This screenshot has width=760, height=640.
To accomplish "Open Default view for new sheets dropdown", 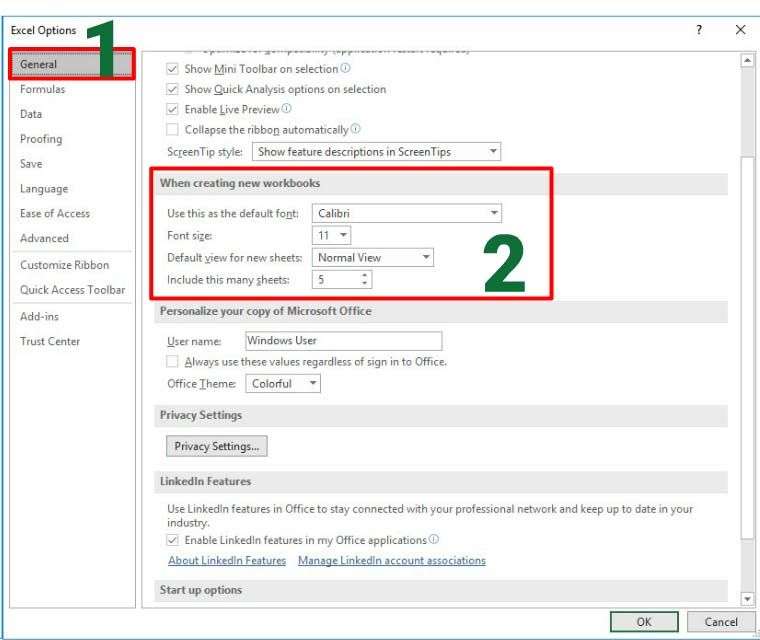I will (373, 257).
